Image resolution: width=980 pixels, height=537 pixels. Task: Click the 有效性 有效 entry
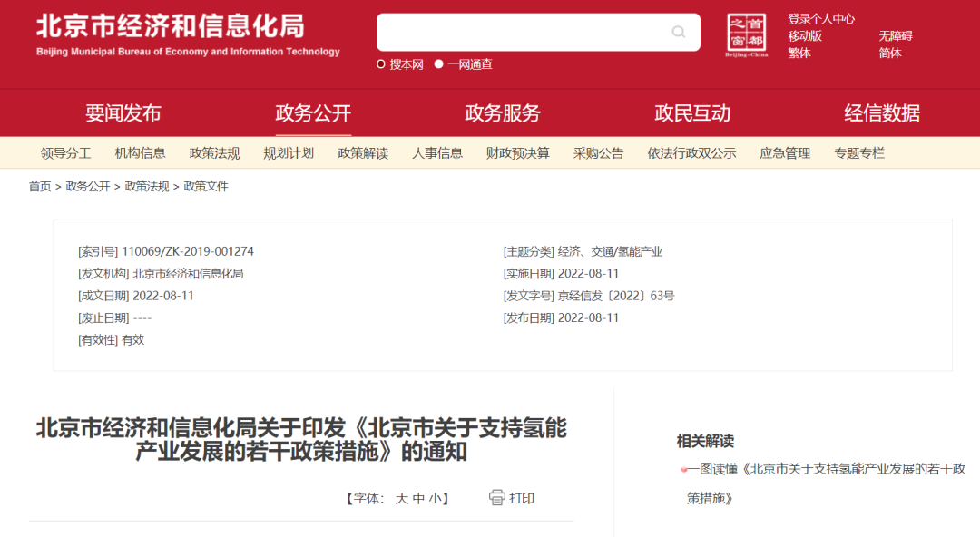tap(112, 340)
